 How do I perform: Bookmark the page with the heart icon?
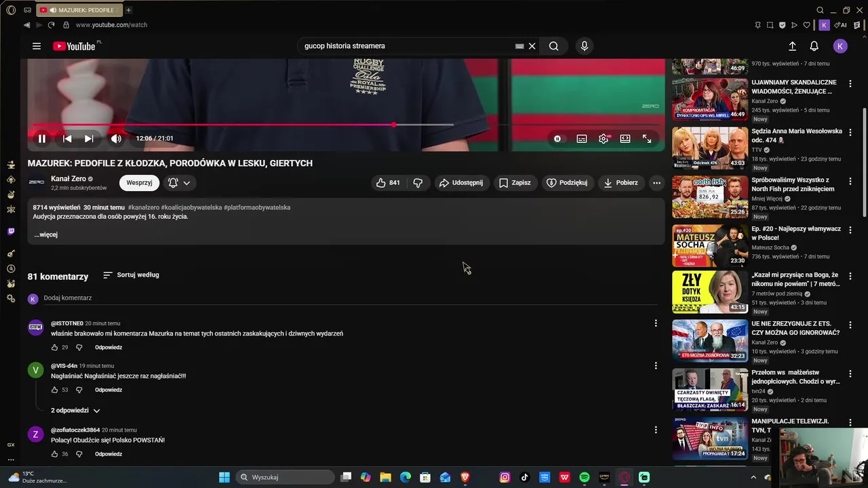(x=807, y=25)
